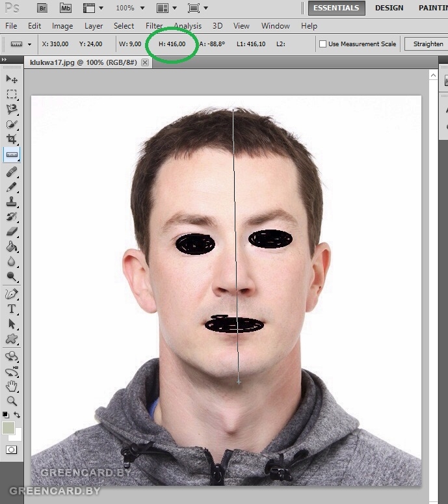
Task: Switch to the Painting workspace
Action: [x=433, y=8]
